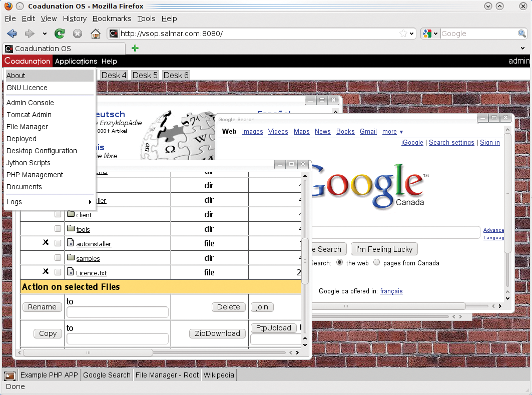
Task: Open the Firefox home icon
Action: tap(95, 33)
